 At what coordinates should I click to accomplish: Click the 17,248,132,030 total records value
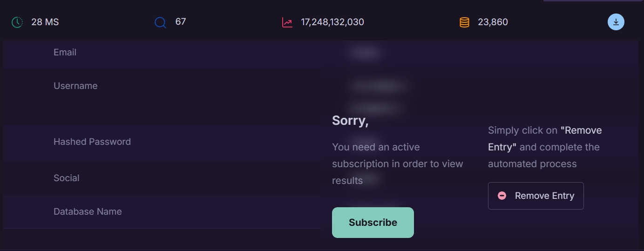(332, 22)
